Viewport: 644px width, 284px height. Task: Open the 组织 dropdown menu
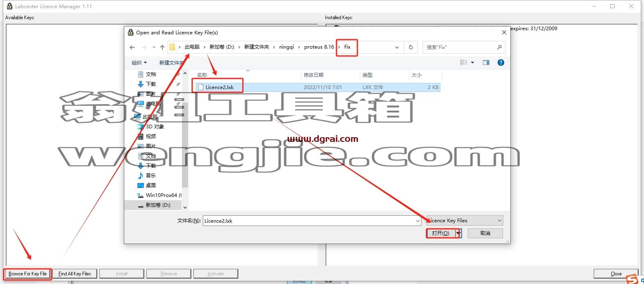click(x=139, y=63)
